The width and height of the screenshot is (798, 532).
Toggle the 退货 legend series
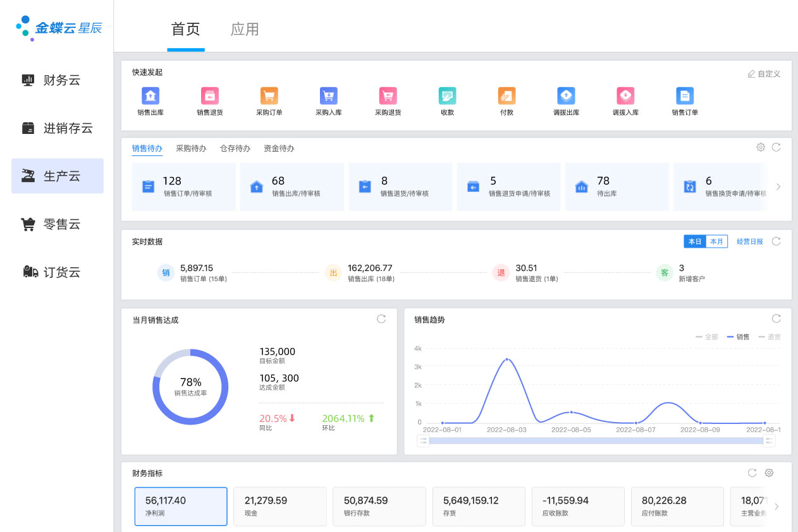tap(770, 337)
